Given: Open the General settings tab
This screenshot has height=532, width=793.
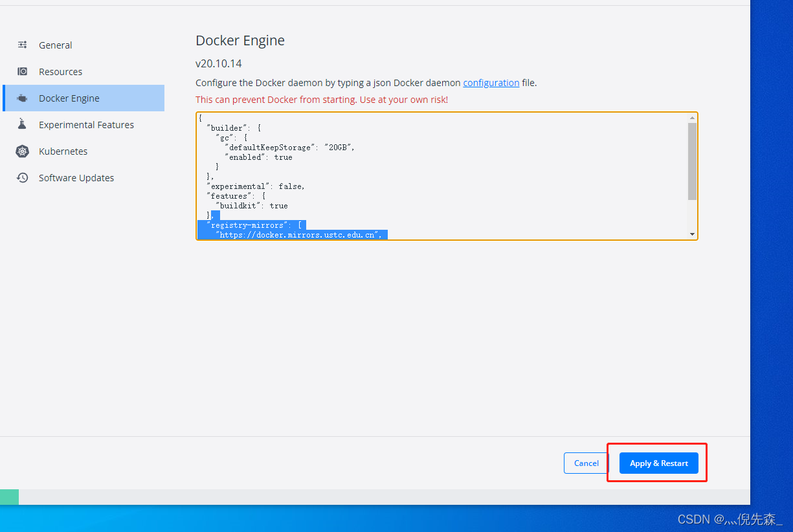Looking at the screenshot, I should coord(84,45).
